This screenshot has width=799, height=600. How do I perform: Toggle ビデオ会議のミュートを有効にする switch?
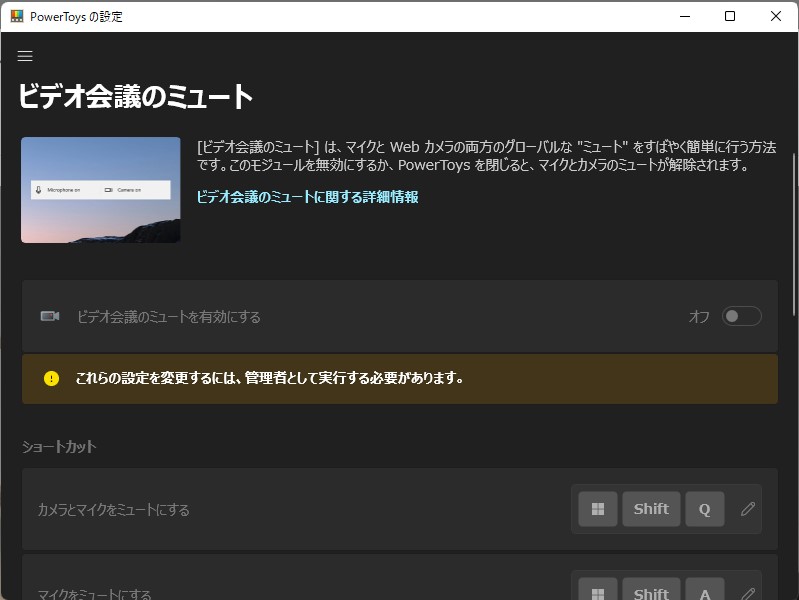[x=741, y=316]
